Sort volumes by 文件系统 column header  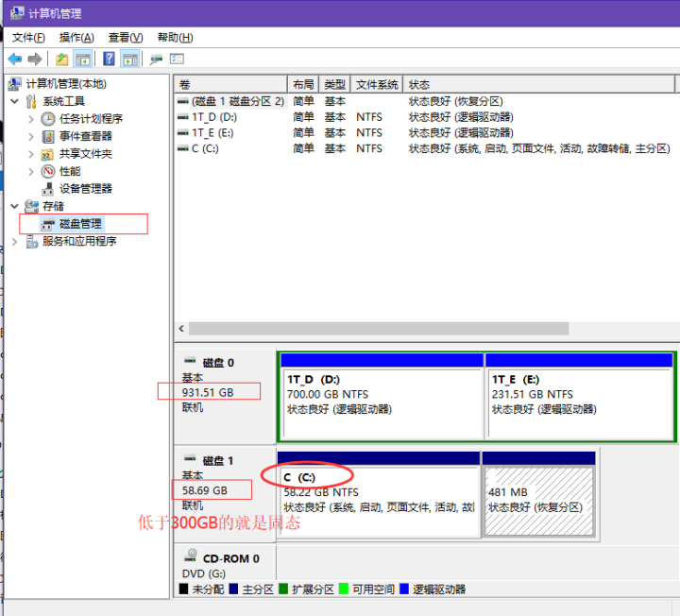(x=377, y=84)
